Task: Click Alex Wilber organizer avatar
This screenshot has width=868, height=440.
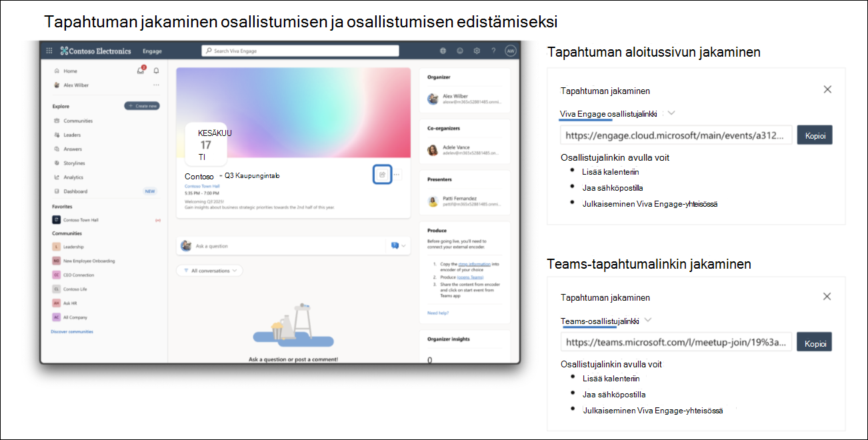Action: [433, 99]
